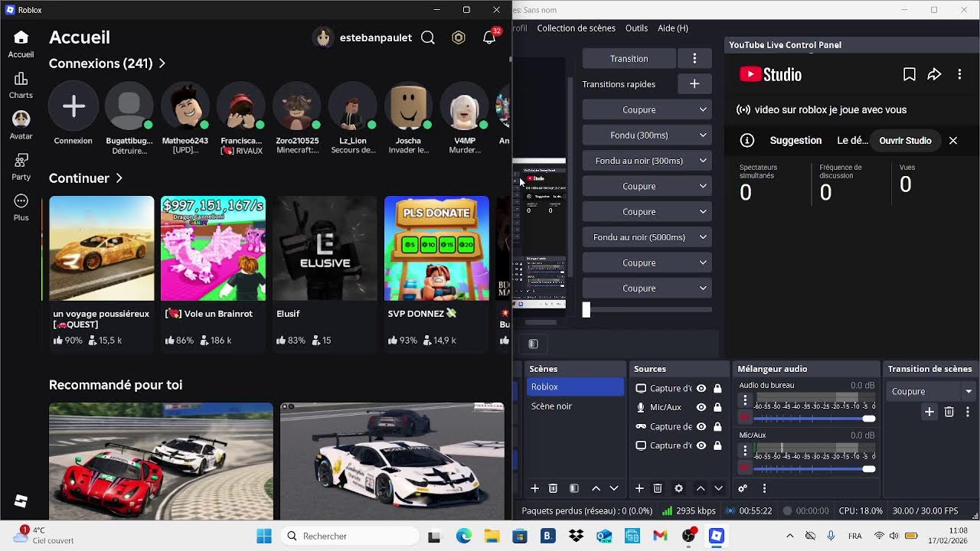980x551 pixels.
Task: Move selected source down in Sources
Action: point(718,488)
